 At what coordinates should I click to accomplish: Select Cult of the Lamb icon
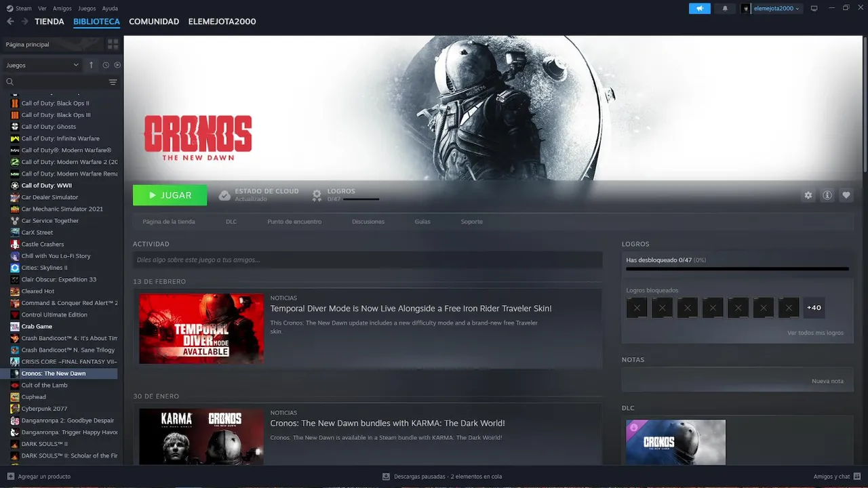pyautogui.click(x=15, y=385)
